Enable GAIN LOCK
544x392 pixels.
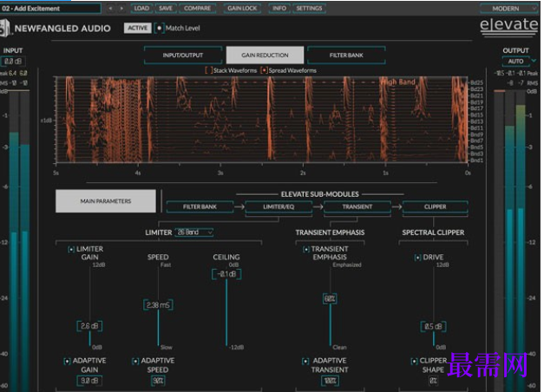tap(242, 9)
